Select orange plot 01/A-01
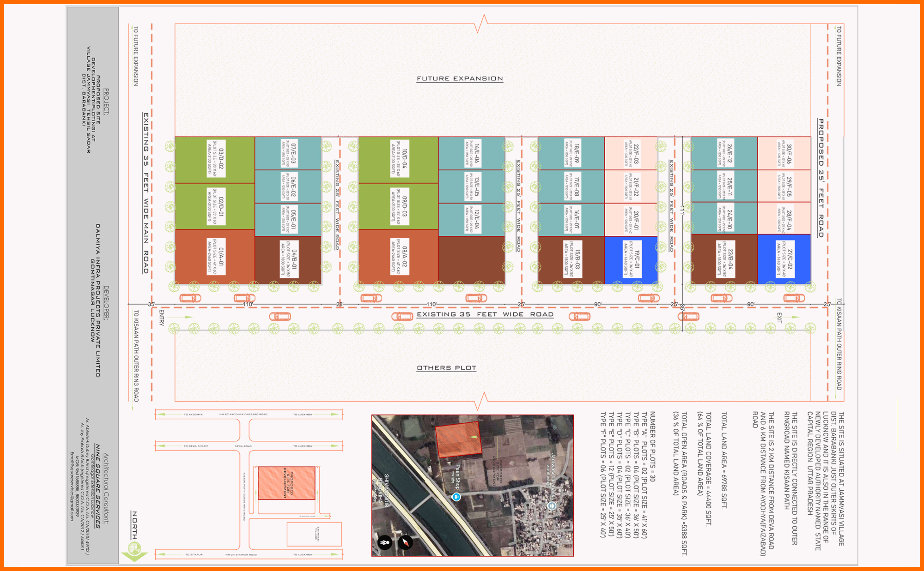924x571 pixels. pos(215,257)
